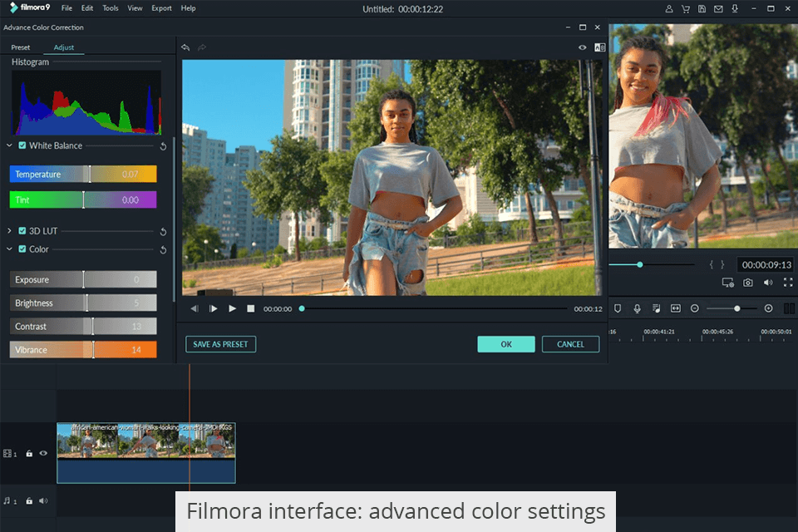Enter fullscreen preview mode
The width and height of the screenshot is (798, 532).
(788, 283)
